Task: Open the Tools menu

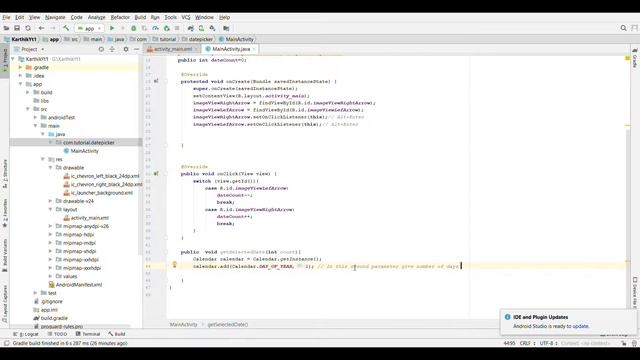Action: 170,17
